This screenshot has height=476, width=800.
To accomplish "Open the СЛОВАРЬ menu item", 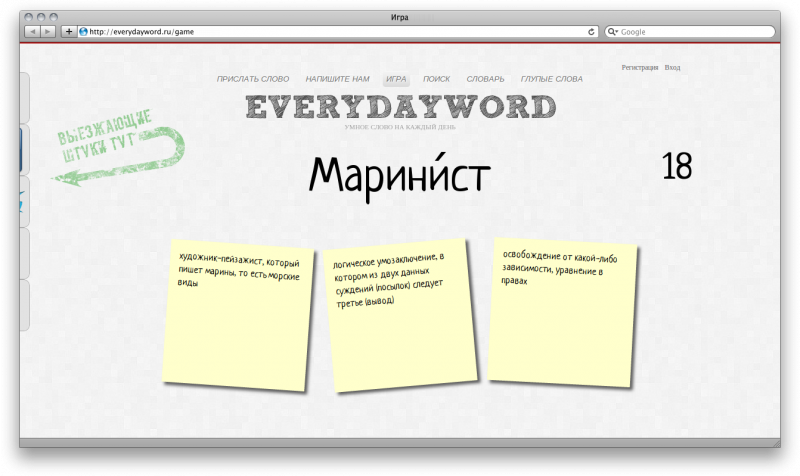I will click(x=485, y=79).
